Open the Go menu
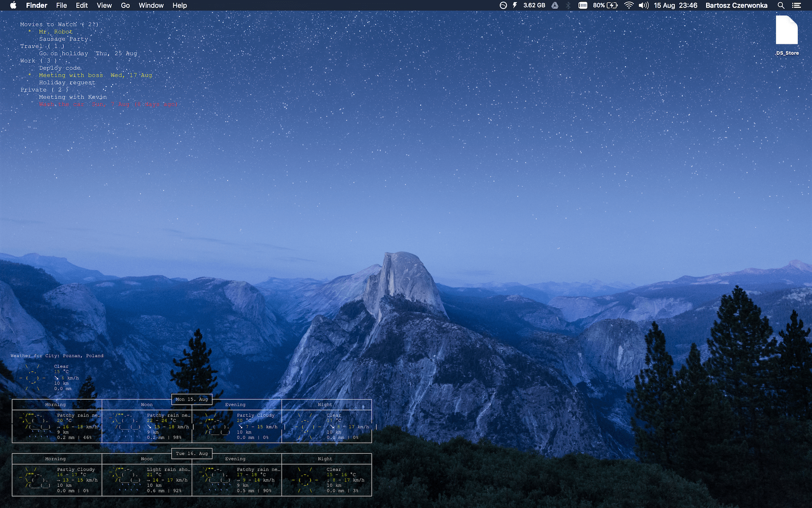Viewport: 812px width, 508px height. coord(125,6)
